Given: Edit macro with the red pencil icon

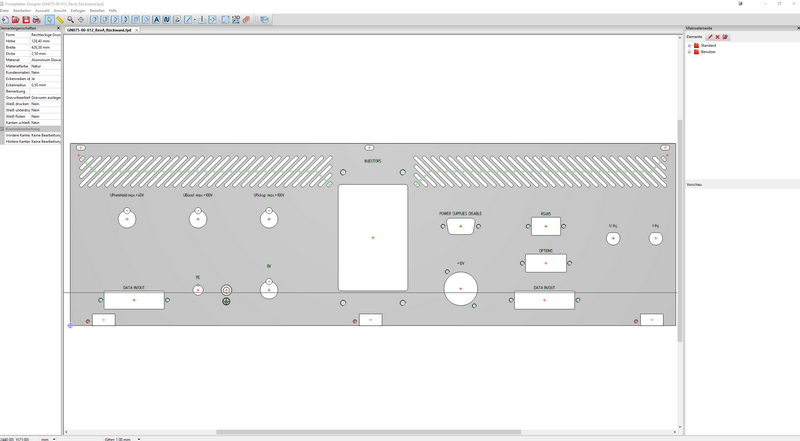Looking at the screenshot, I should point(710,37).
